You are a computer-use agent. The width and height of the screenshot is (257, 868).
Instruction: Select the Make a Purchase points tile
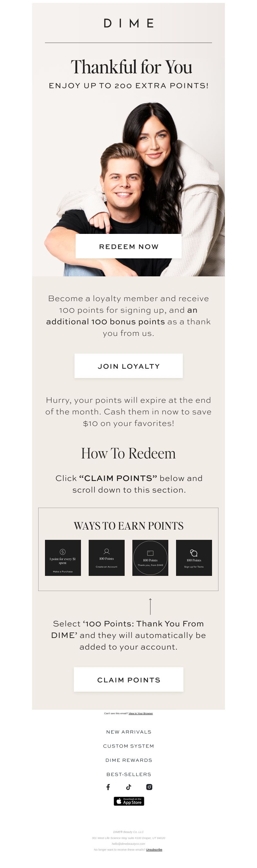63,558
